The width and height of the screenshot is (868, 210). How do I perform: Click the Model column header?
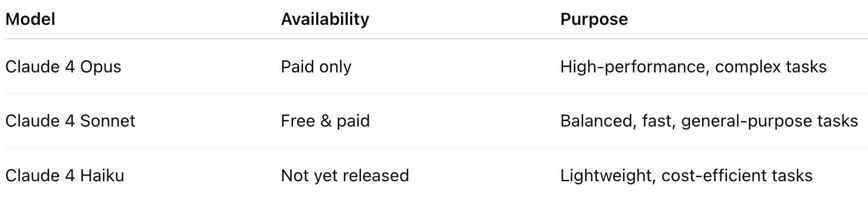point(30,19)
